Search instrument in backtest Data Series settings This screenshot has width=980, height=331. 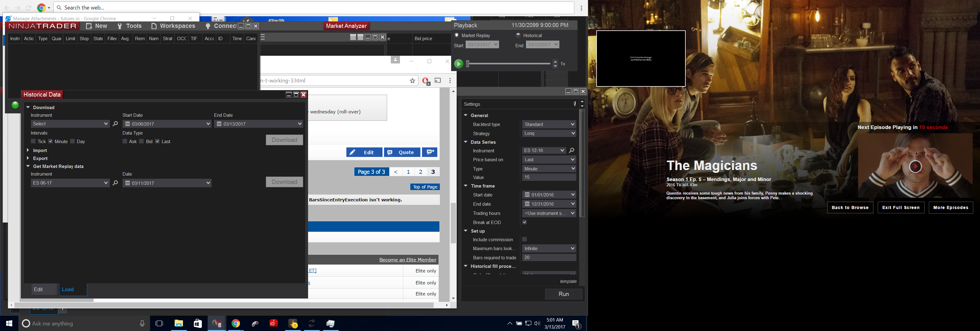pos(571,150)
